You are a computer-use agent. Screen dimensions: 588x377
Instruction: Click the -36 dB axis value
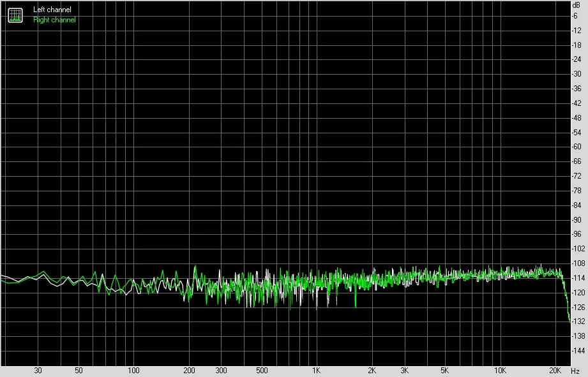577,89
